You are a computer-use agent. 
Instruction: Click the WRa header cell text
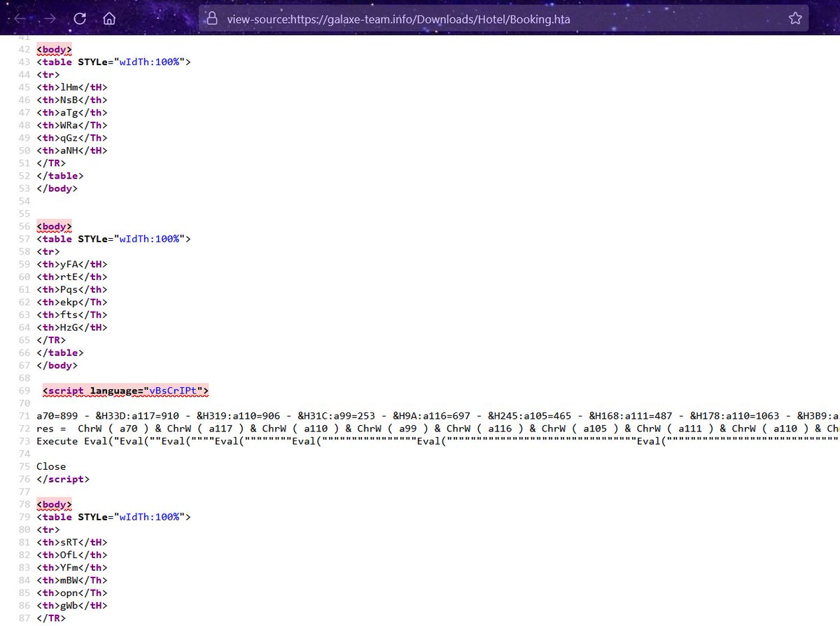pos(69,125)
